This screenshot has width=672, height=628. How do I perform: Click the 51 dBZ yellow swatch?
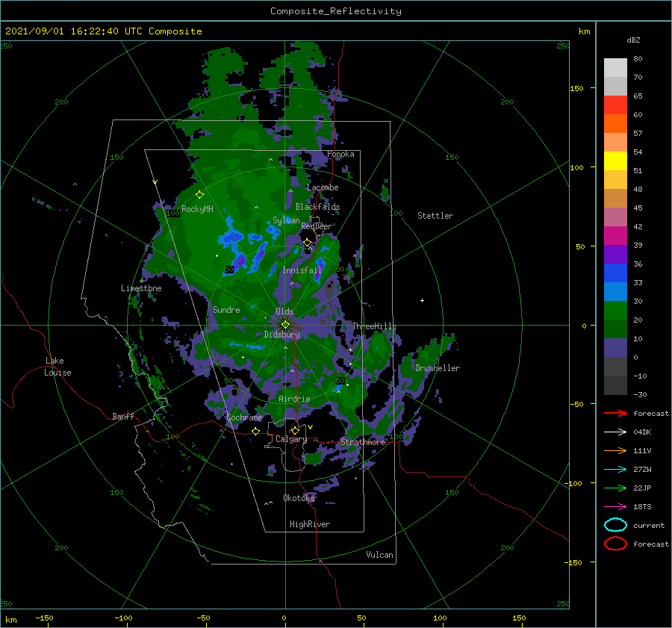pyautogui.click(x=615, y=161)
